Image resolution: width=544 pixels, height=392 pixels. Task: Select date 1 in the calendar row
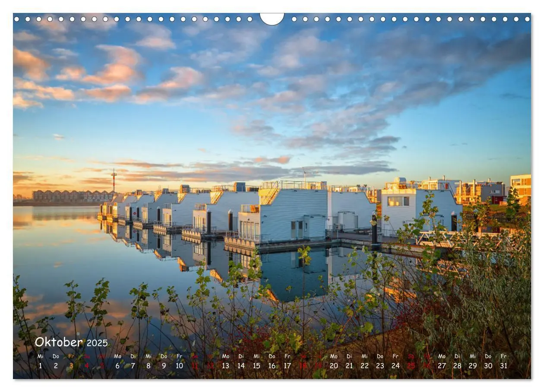41,366
